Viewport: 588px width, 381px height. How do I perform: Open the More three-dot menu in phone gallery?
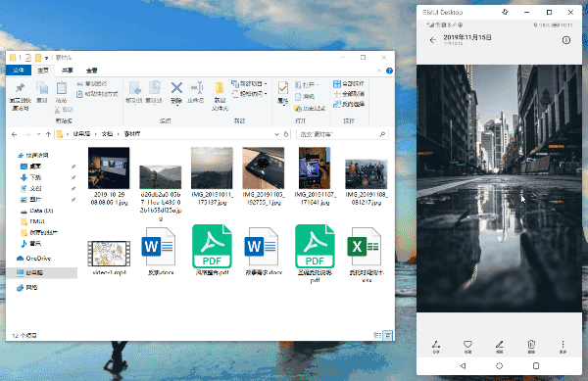(563, 347)
